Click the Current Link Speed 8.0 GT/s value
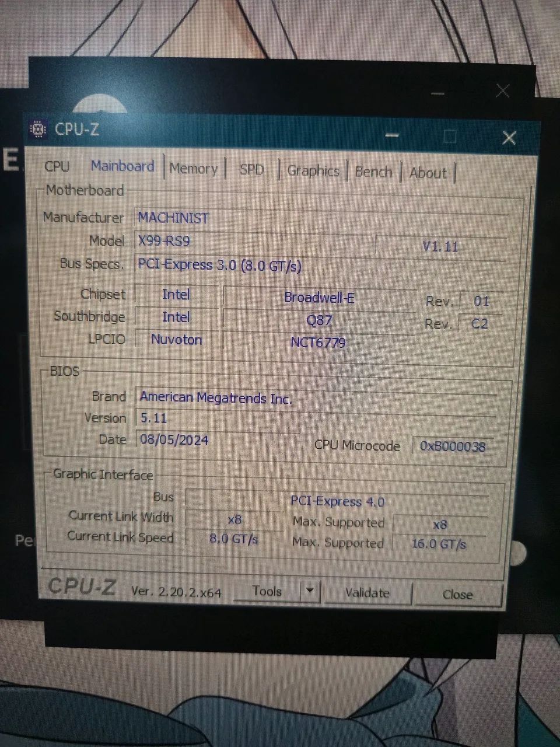560x747 pixels. [233, 539]
